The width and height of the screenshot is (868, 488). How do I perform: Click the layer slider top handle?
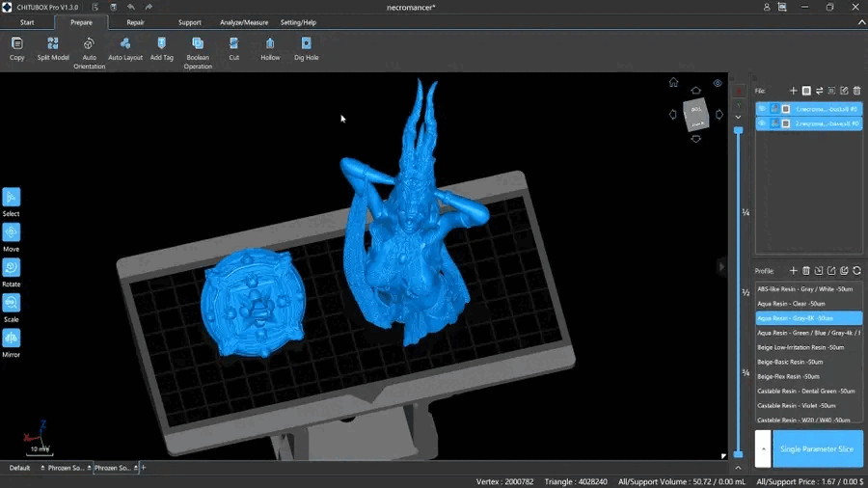(x=739, y=130)
